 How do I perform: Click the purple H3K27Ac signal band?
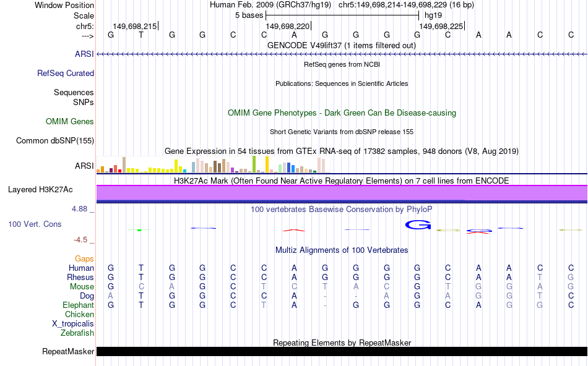[x=342, y=193]
